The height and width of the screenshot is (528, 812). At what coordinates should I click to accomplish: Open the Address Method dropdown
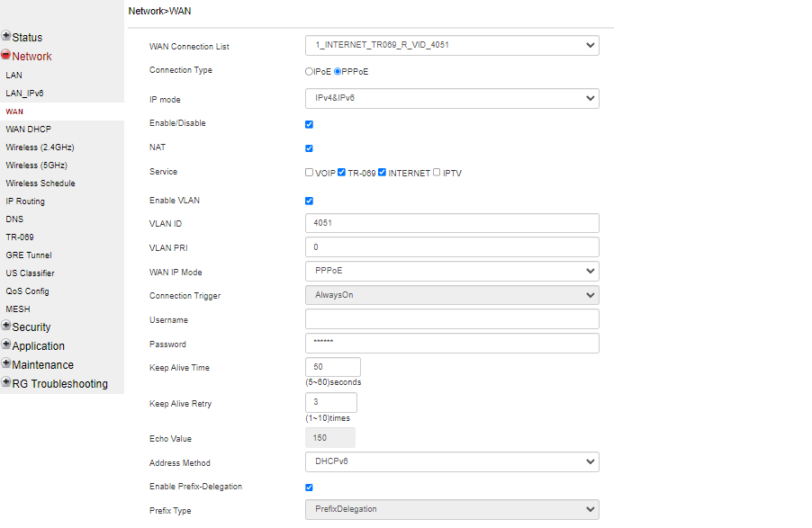click(x=452, y=462)
